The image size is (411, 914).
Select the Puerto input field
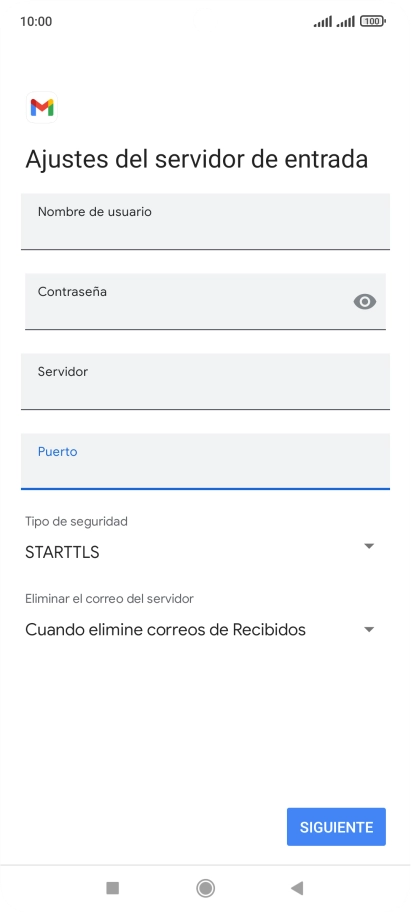[205, 461]
